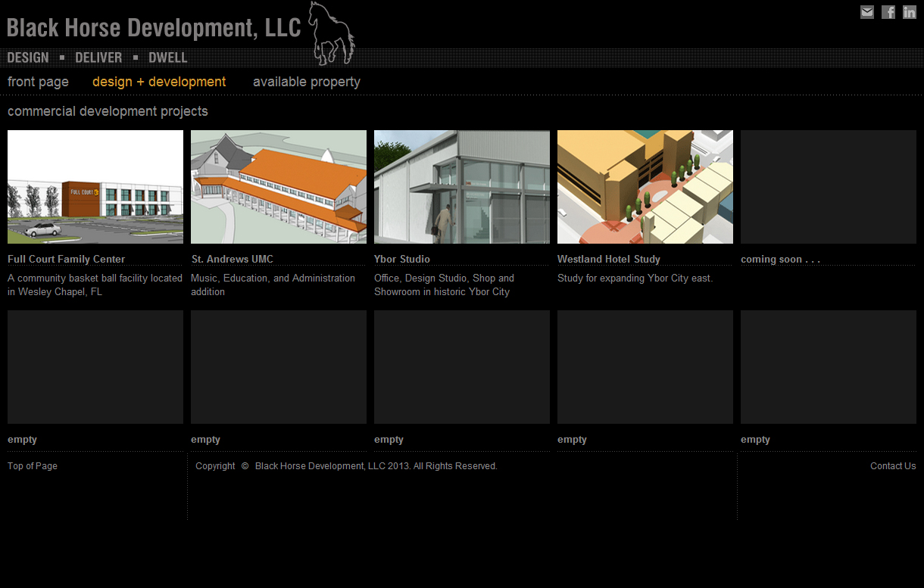The width and height of the screenshot is (924, 588).
Task: Click the email envelope icon
Action: point(867,12)
